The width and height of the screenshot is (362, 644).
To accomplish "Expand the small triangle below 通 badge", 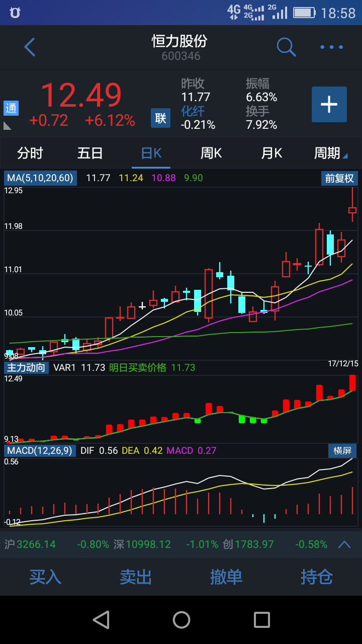I will [8, 125].
